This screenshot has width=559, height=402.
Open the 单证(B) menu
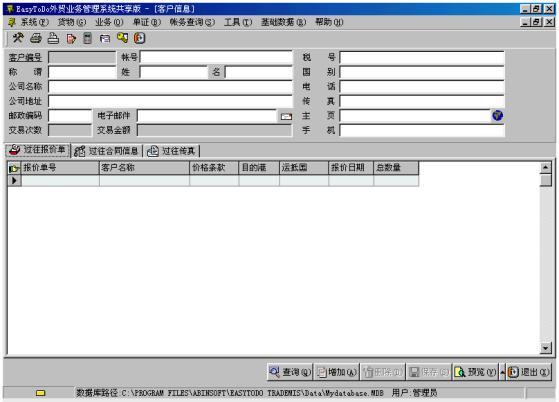[x=147, y=22]
